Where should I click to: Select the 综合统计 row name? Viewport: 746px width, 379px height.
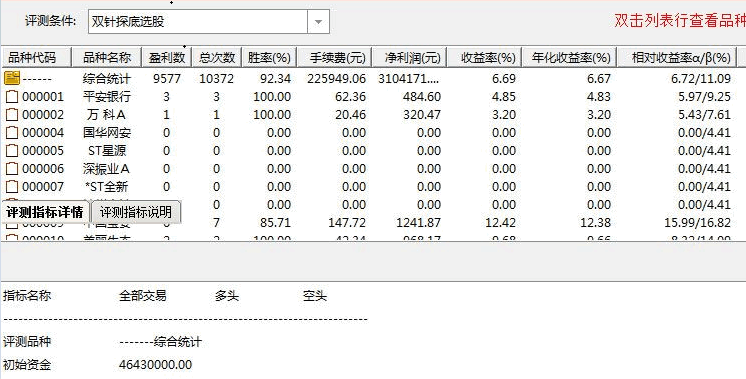click(107, 78)
